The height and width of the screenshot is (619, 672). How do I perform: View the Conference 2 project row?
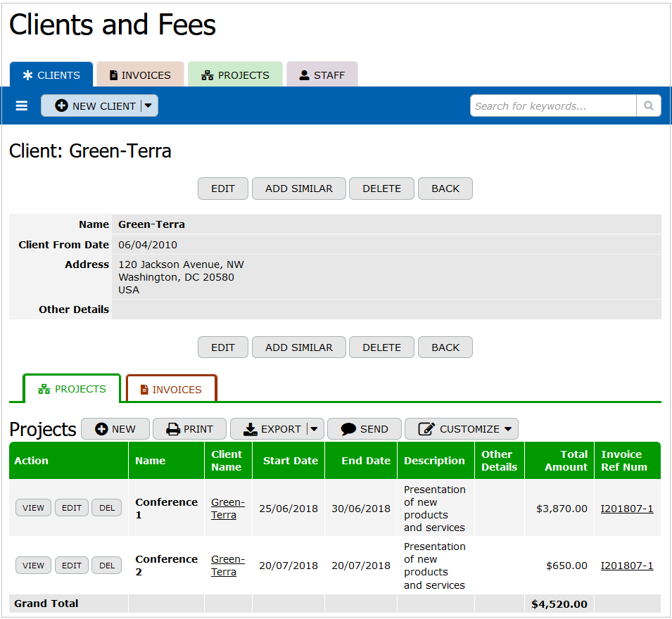33,566
